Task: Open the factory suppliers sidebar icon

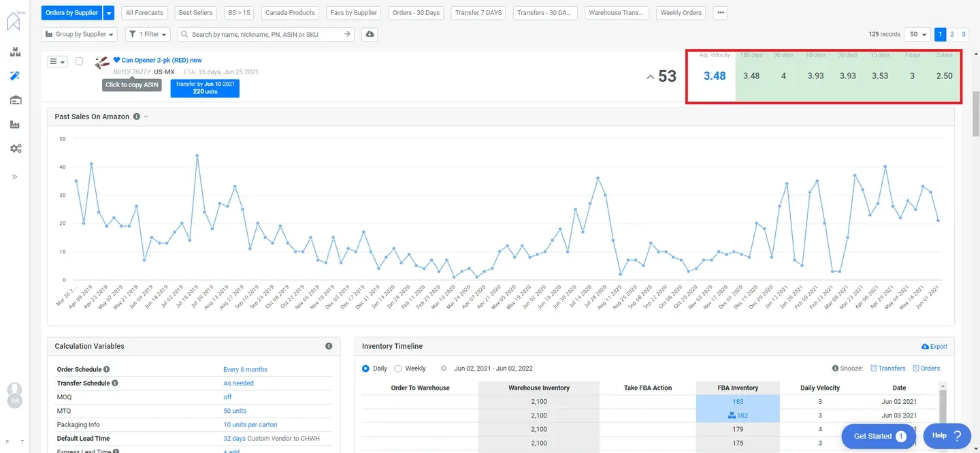Action: (15, 125)
